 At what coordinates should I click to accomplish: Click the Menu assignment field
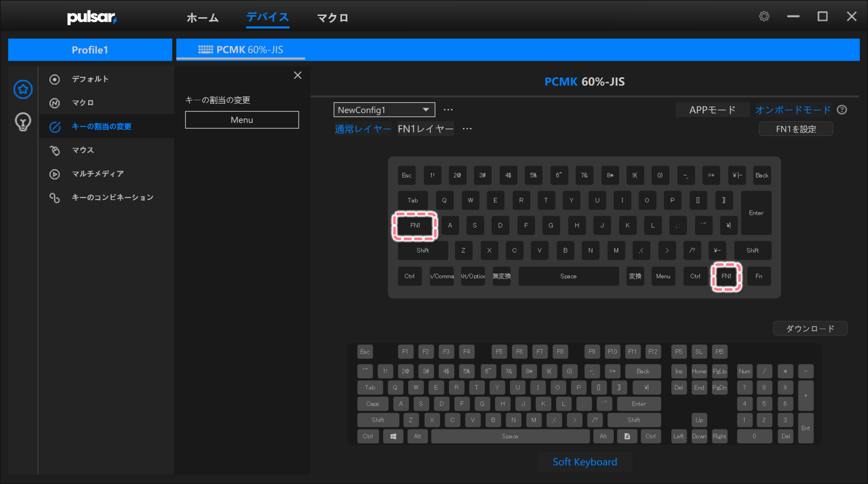(x=242, y=120)
